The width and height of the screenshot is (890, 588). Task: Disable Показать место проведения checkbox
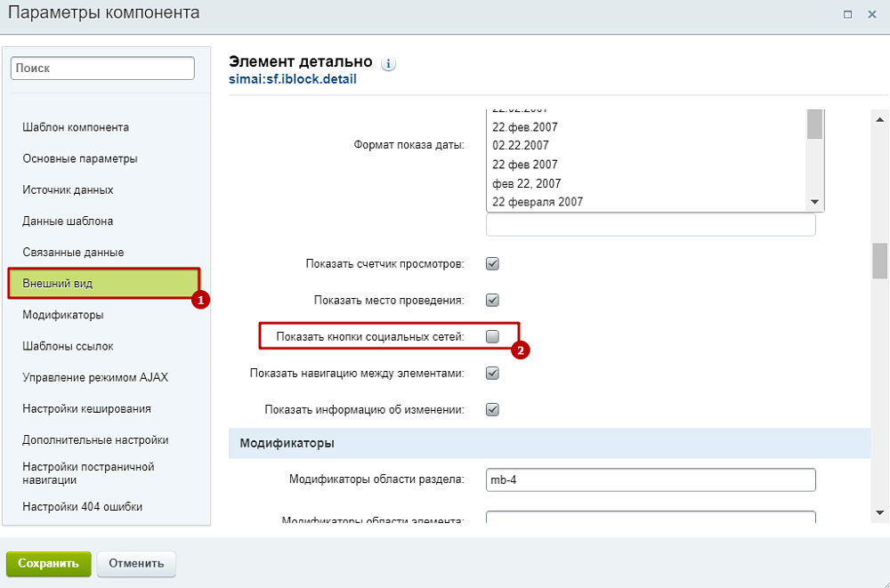[x=492, y=301]
